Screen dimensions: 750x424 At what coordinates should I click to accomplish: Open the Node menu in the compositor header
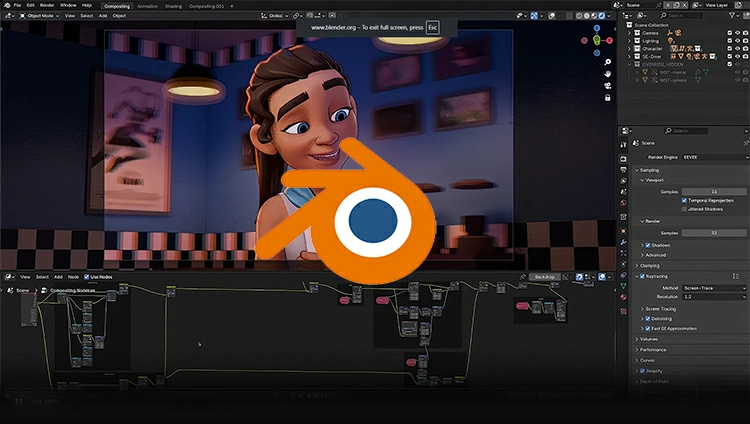73,277
